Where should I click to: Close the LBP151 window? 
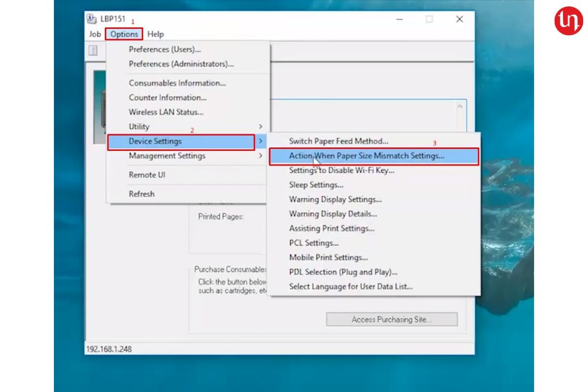click(x=459, y=19)
